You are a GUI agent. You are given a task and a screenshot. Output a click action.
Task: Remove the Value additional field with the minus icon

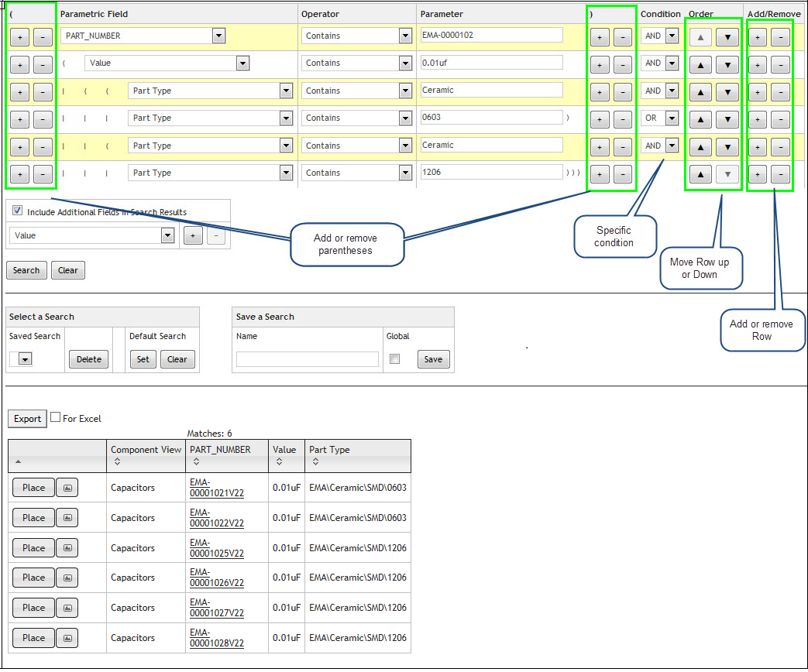click(215, 235)
